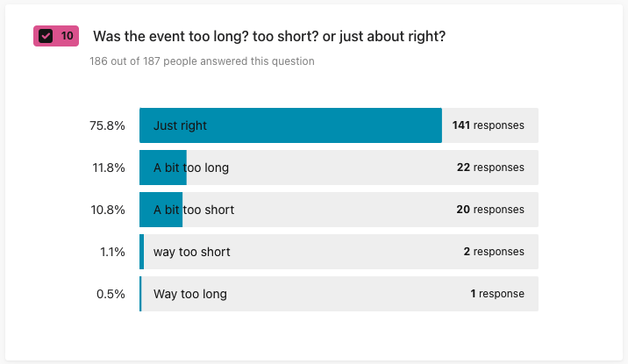
Task: Click the question title about event length
Action: coord(269,37)
